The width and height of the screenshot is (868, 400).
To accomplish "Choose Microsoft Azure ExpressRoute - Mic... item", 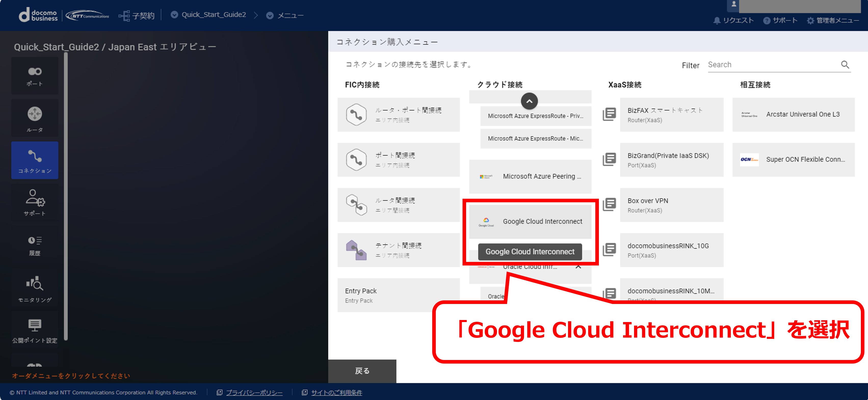I will coord(536,139).
